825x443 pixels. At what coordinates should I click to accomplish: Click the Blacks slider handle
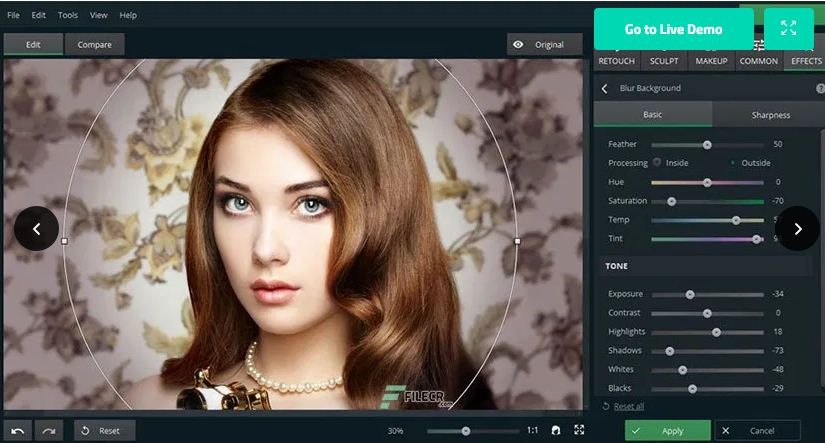[692, 389]
